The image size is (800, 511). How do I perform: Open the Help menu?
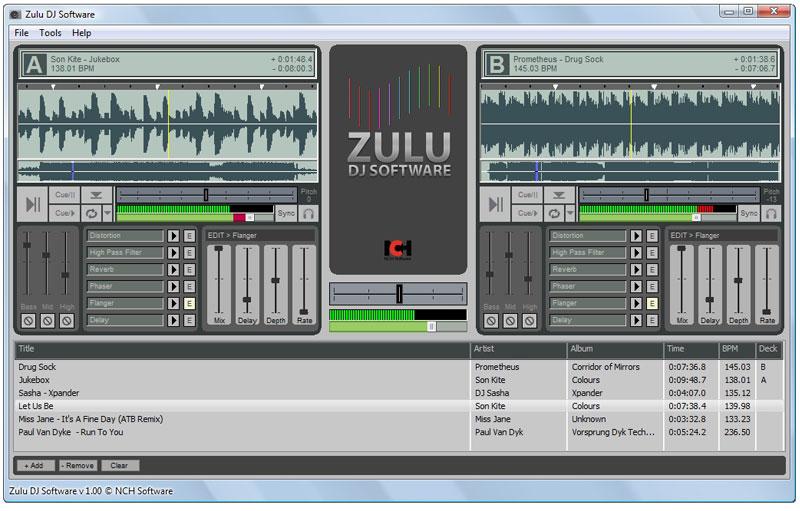(x=81, y=33)
